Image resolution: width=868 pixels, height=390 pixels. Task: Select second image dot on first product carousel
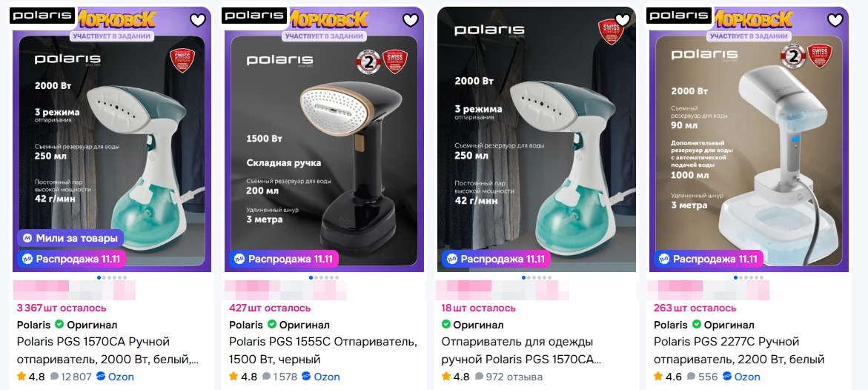(x=104, y=277)
